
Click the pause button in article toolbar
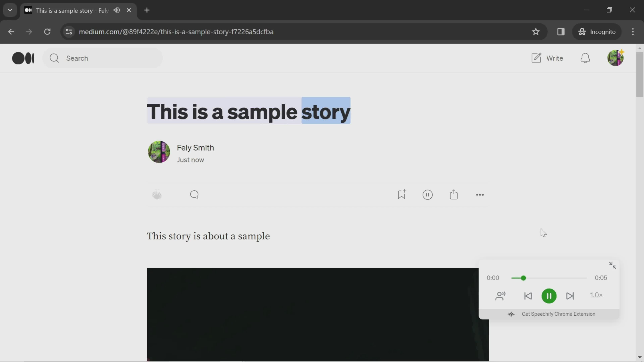(428, 194)
